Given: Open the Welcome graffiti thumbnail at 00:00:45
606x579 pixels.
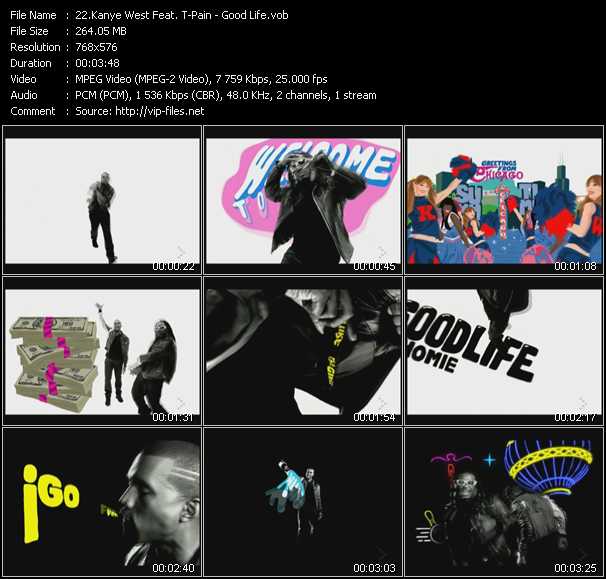Looking at the screenshot, I should coord(303,200).
